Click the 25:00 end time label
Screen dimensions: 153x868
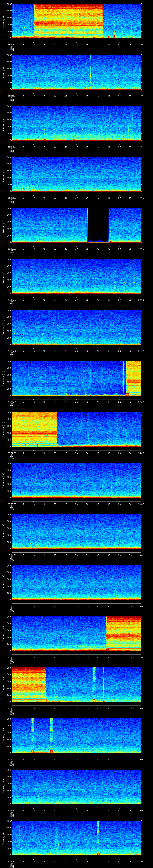coord(141,555)
